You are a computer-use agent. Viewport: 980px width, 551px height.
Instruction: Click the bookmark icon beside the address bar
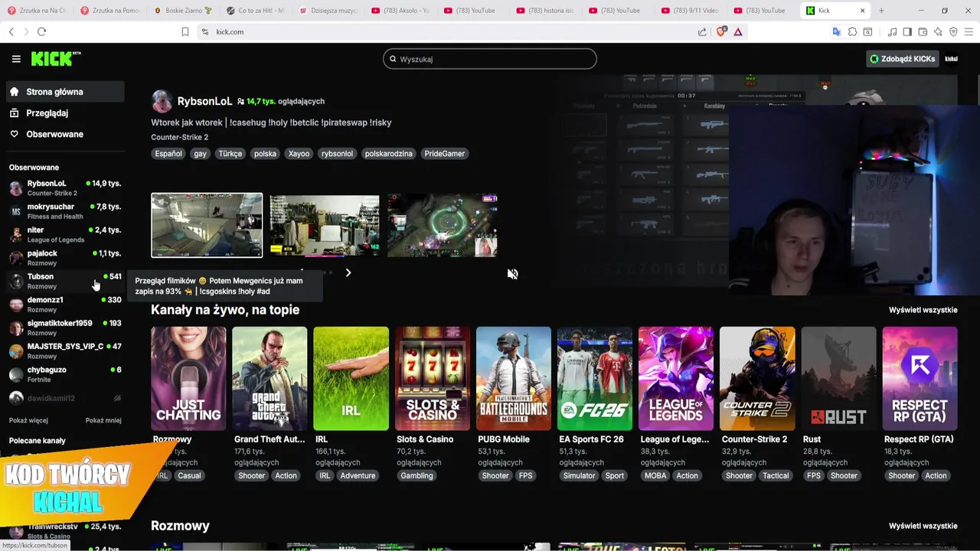185,31
